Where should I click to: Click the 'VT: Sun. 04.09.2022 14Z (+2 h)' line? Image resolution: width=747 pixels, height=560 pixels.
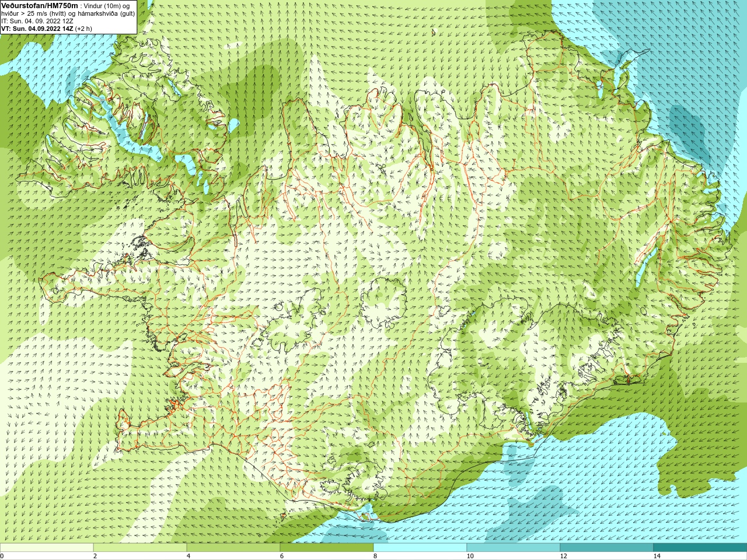pos(46,28)
